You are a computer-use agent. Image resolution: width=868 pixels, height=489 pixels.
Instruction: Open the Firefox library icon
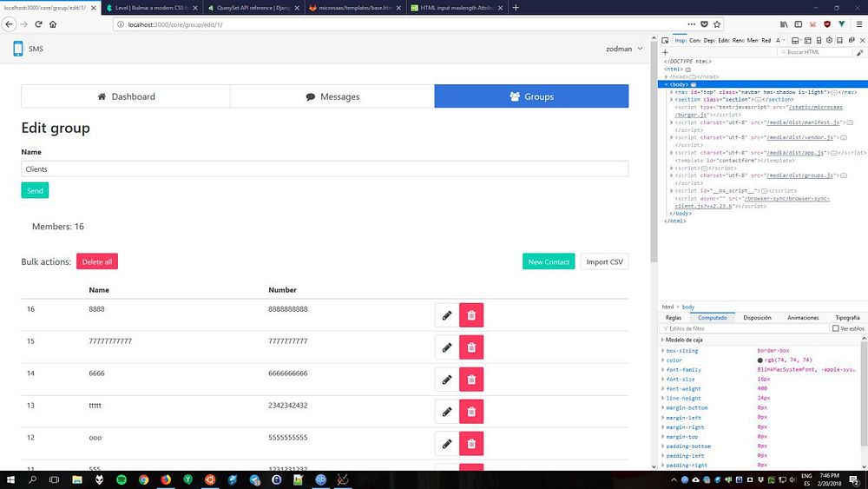pos(784,24)
